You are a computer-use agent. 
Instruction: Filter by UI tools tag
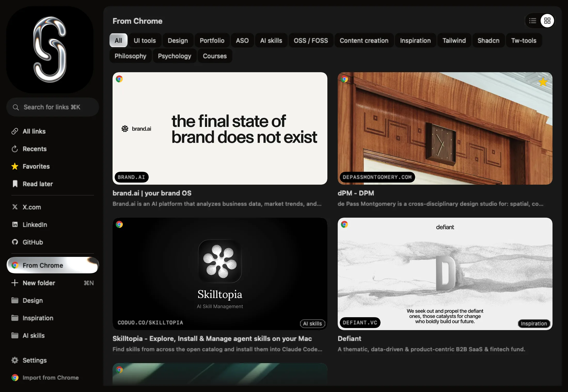(145, 40)
